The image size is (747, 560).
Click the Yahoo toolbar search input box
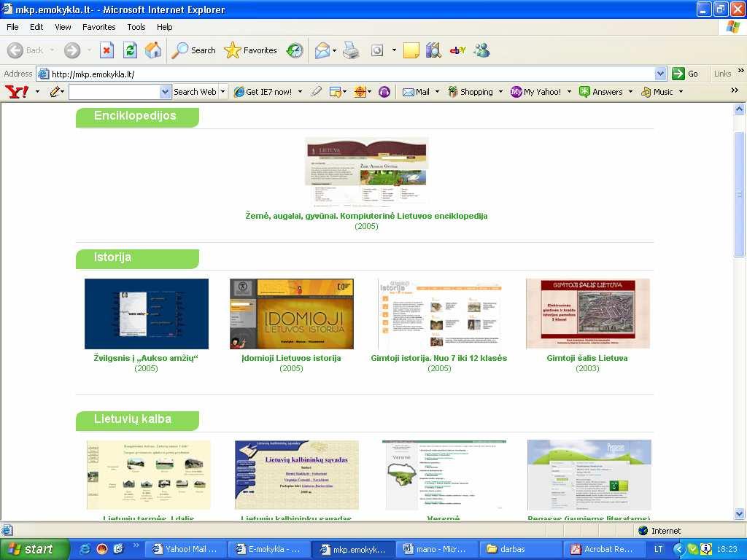(x=115, y=92)
